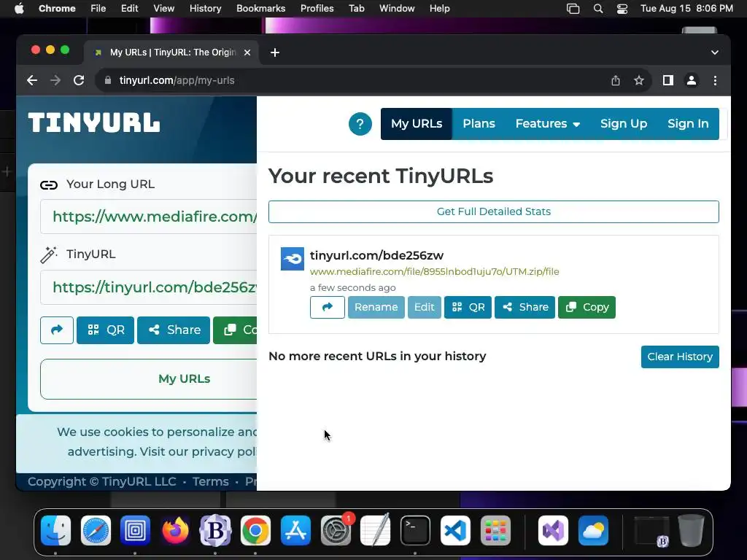Open the Profiles menu
The width and height of the screenshot is (747, 560).
coord(317,9)
